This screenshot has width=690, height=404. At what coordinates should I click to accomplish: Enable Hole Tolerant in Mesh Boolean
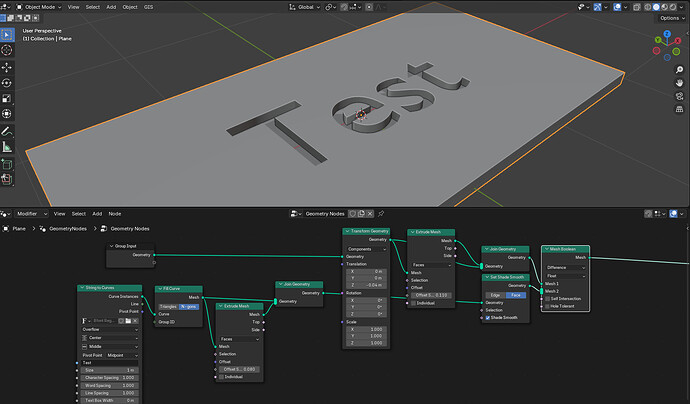[547, 306]
